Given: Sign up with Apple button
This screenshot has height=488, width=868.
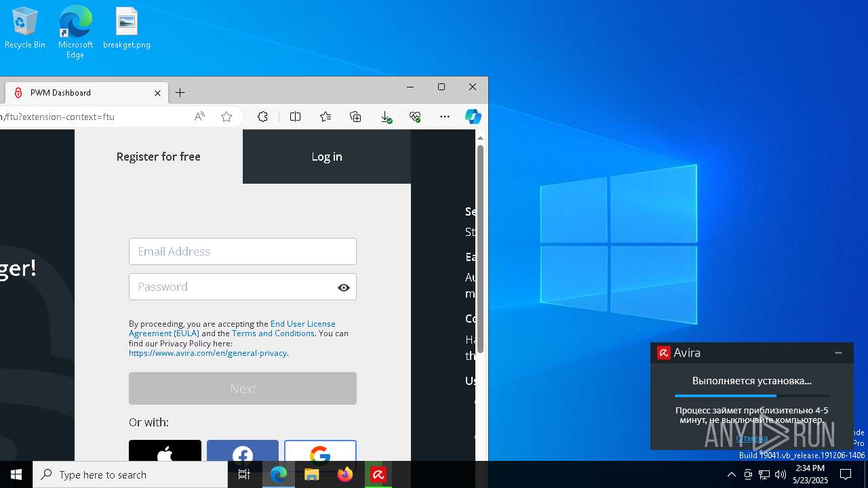Looking at the screenshot, I should tap(165, 451).
